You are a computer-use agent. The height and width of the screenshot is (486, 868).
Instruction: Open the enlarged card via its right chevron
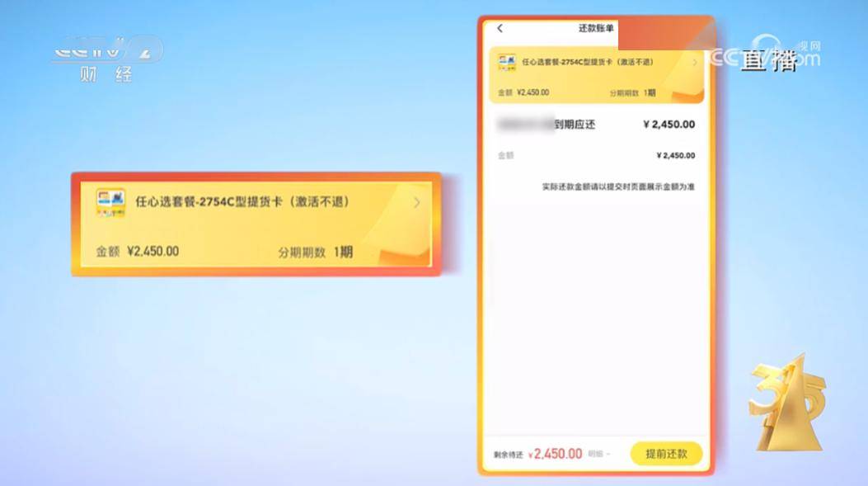pos(417,203)
